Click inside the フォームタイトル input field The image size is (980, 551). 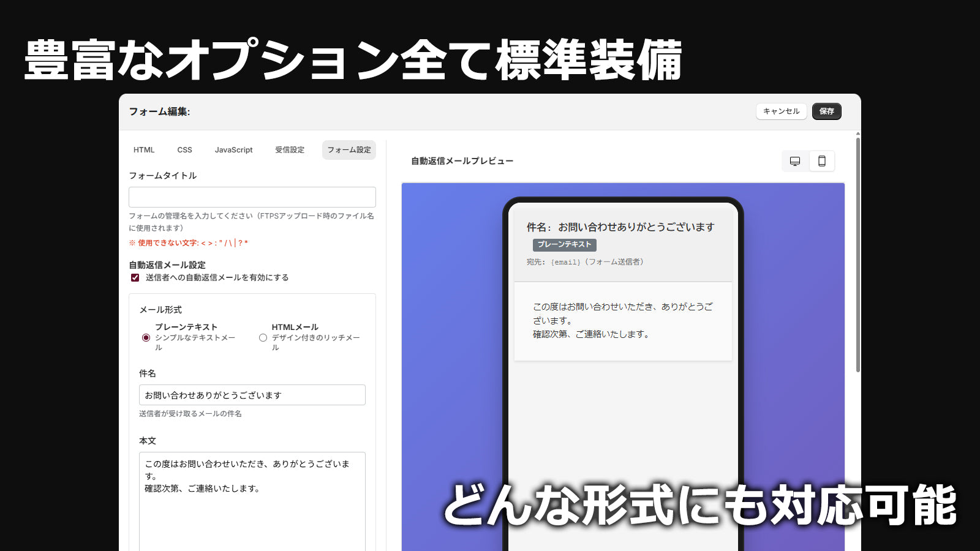coord(252,197)
